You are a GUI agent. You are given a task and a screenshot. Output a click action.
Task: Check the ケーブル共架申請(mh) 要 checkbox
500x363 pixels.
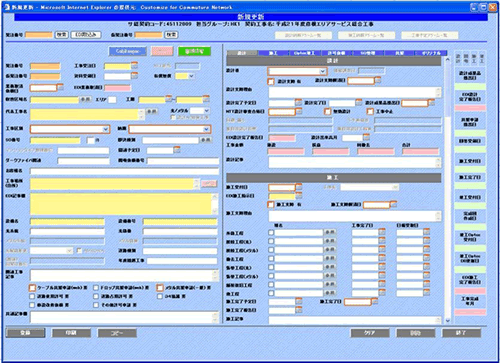(x=32, y=287)
